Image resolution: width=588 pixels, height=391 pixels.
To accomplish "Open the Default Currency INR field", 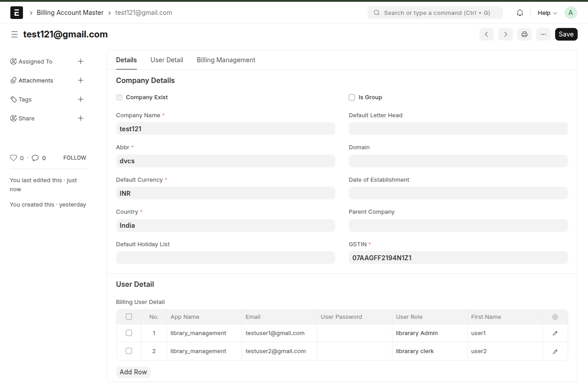I will tap(225, 193).
